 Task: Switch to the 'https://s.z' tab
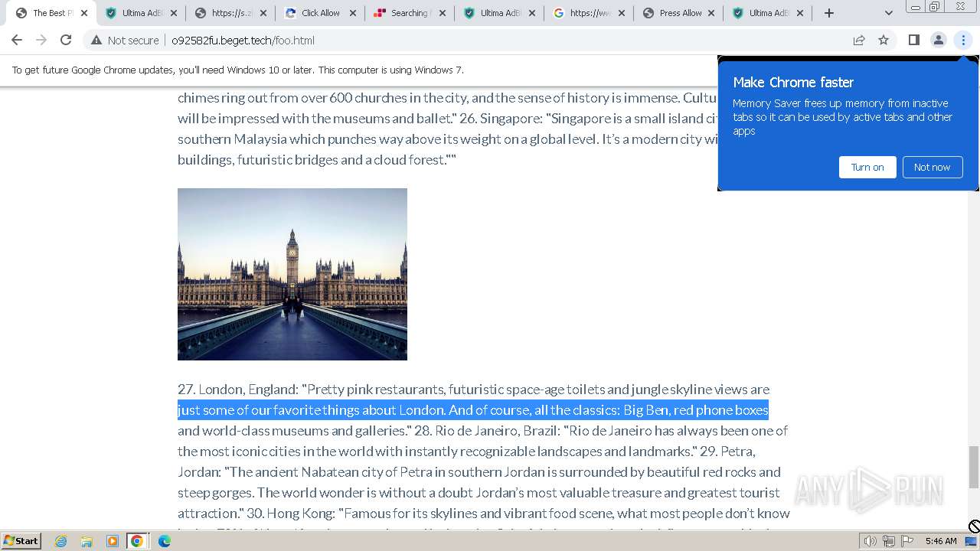pos(230,13)
